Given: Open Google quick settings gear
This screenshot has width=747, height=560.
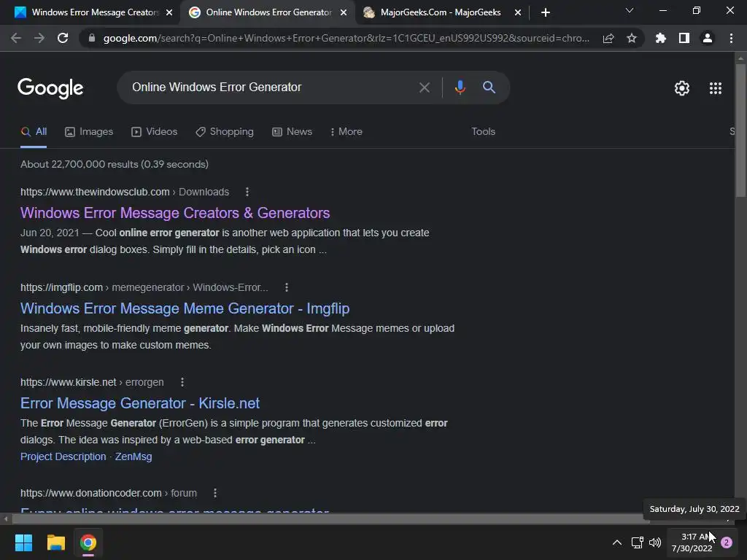Looking at the screenshot, I should coord(682,88).
